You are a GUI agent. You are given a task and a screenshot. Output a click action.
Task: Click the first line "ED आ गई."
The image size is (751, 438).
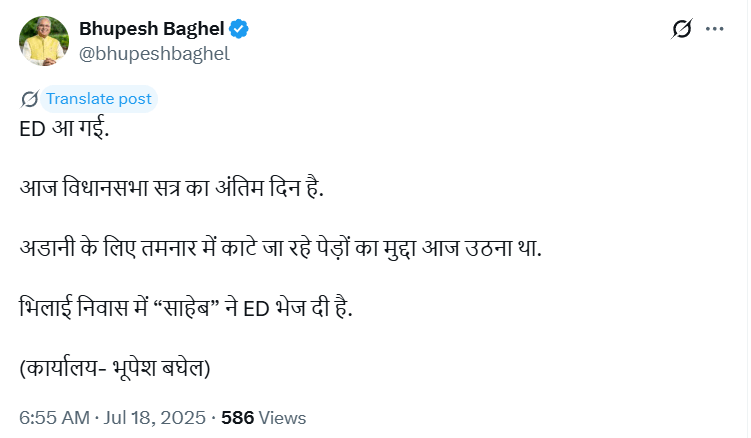pos(66,129)
